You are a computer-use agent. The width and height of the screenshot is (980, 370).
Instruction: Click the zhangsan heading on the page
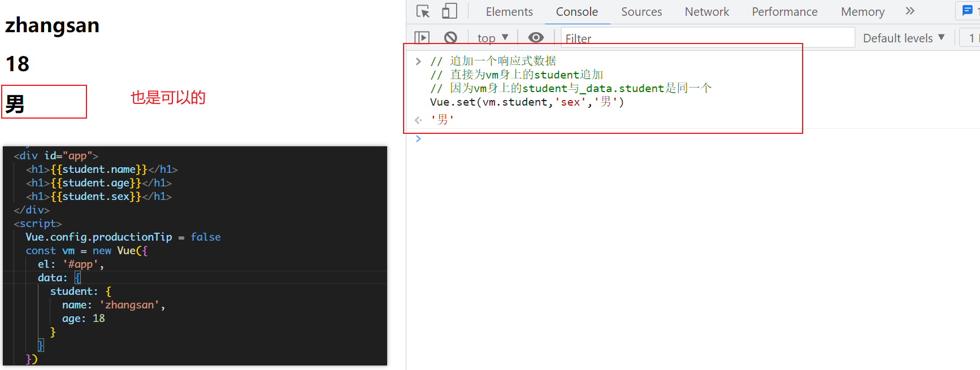coord(52,25)
